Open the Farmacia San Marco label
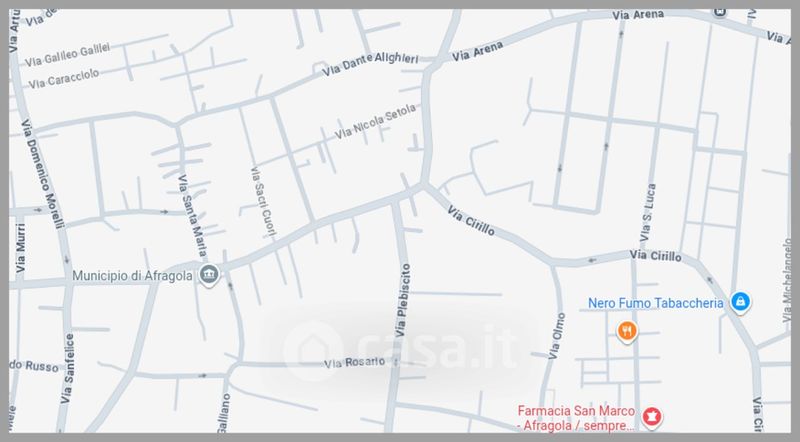 [576, 418]
